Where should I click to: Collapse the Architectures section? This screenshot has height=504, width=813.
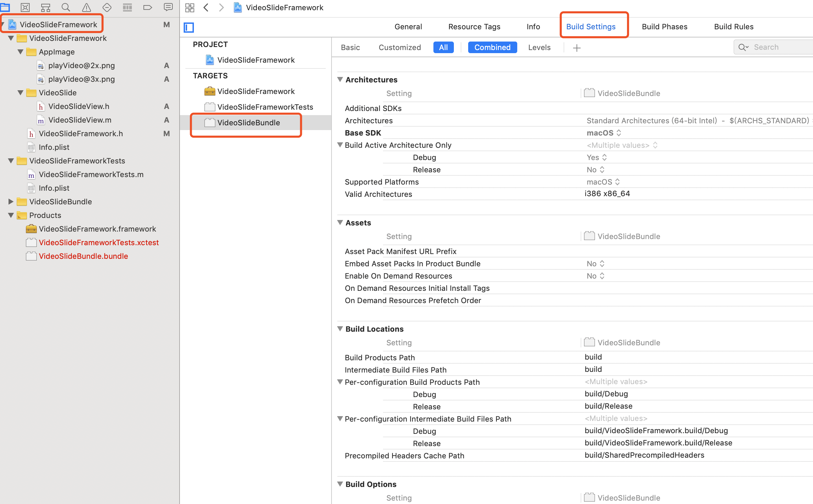click(x=340, y=79)
